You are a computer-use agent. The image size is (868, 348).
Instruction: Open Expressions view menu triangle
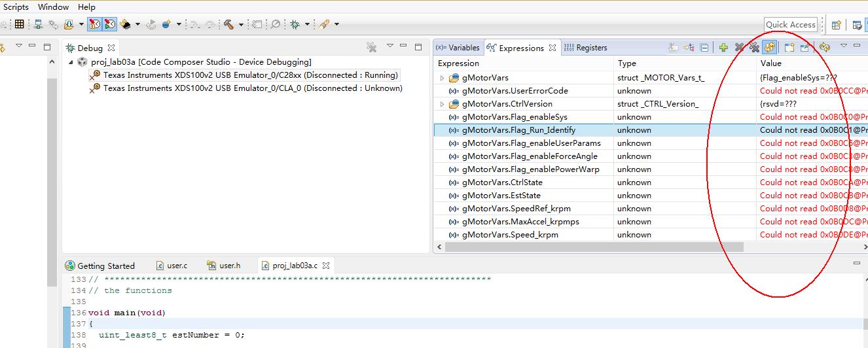pyautogui.click(x=843, y=46)
